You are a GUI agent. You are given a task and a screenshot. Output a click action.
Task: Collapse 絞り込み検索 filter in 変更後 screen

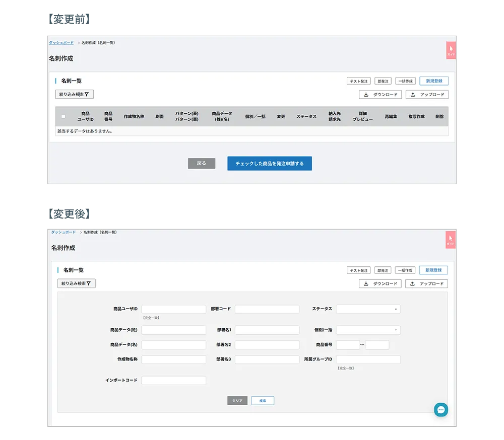click(76, 283)
